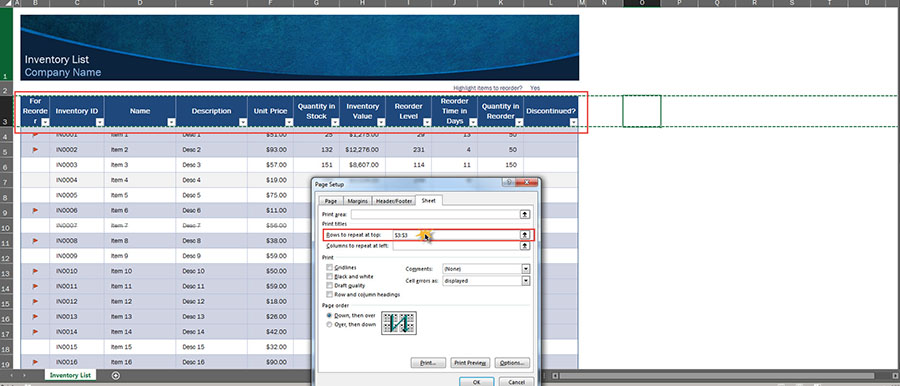Click the Reorder Level value 231
Image resolution: width=900 pixels, height=386 pixels.
click(x=408, y=150)
